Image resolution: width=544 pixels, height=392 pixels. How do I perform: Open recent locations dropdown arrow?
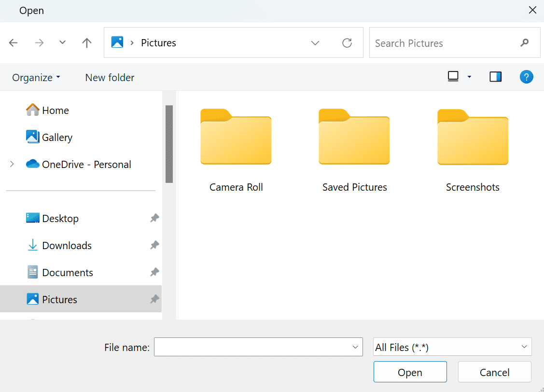pyautogui.click(x=62, y=43)
